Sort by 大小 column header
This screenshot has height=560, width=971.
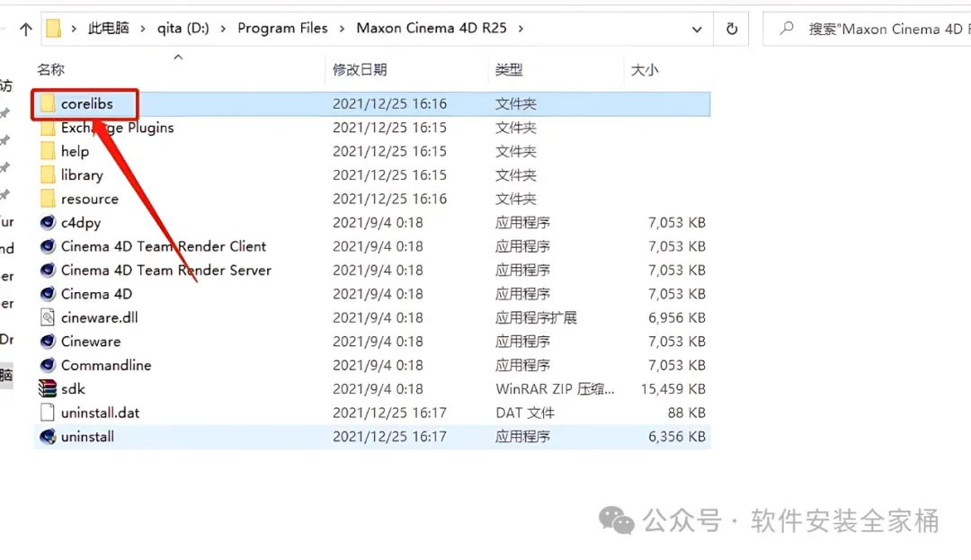click(x=645, y=69)
